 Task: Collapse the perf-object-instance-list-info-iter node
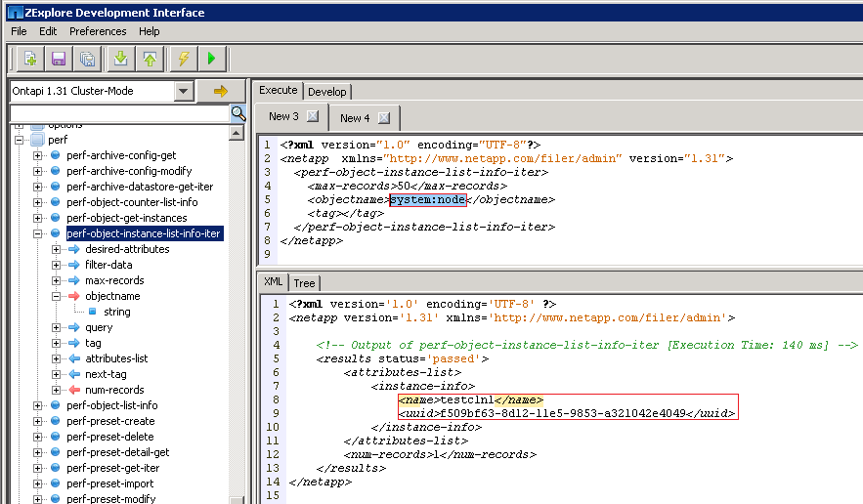pos(37,233)
